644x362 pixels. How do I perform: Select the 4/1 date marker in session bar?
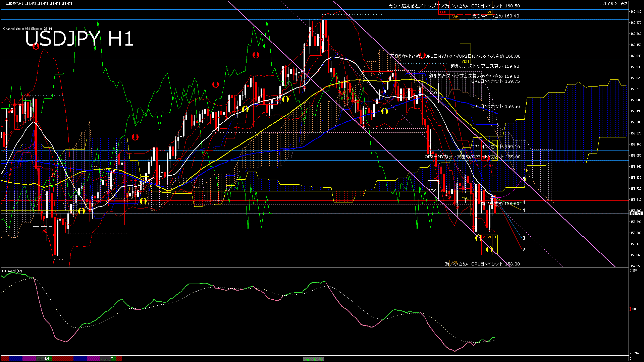click(x=47, y=359)
